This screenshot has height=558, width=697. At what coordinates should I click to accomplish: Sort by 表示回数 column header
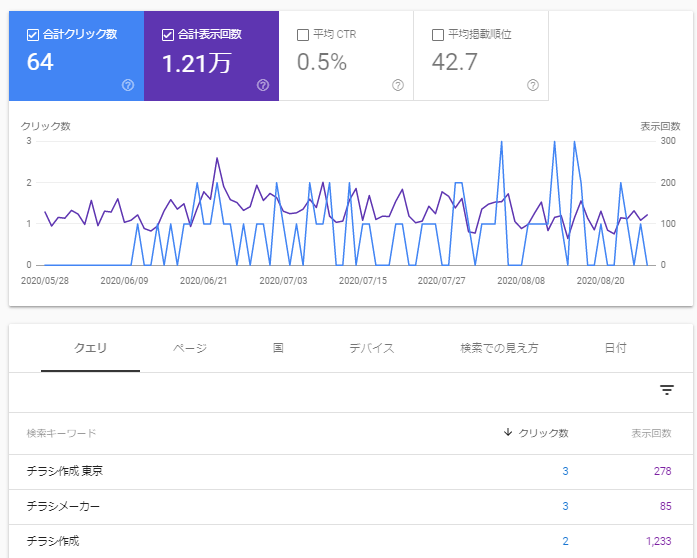(651, 433)
